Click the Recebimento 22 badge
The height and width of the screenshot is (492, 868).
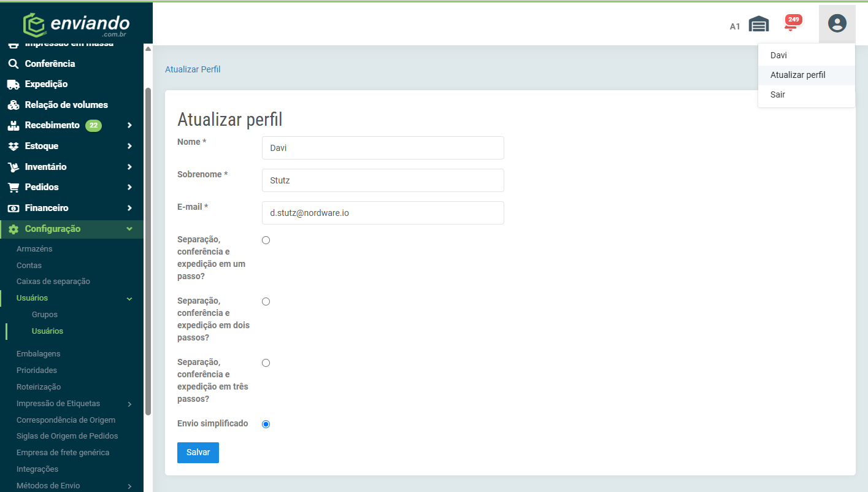click(x=93, y=125)
